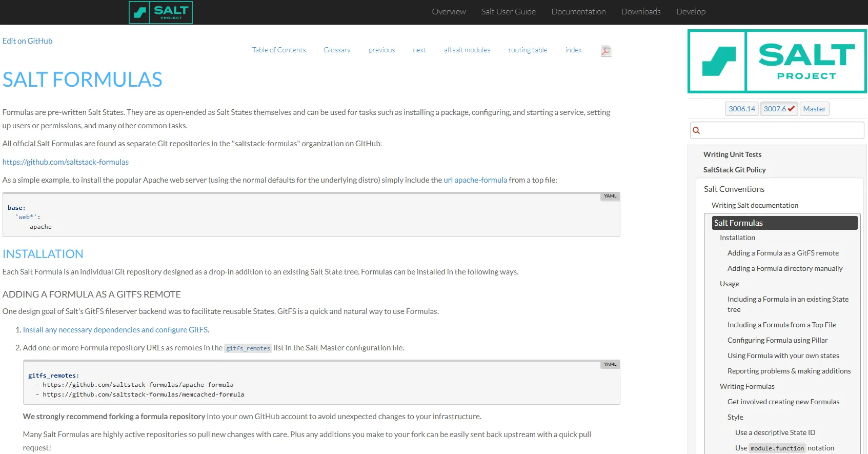Jump to Writing Formulas in sidebar
Viewport: 868px width, 454px height.
pos(747,387)
